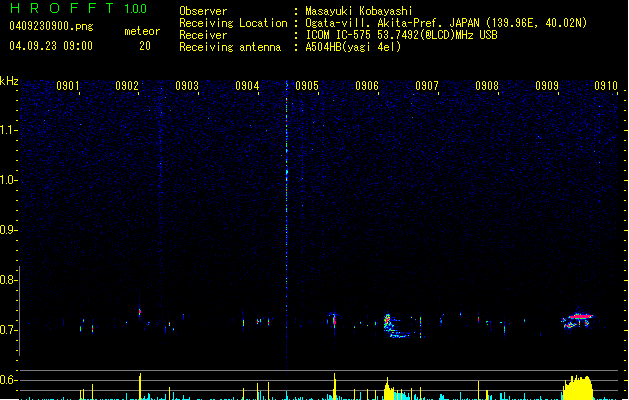
Task: Click the tall yellow power spike at 0902
Action: pyautogui.click(x=140, y=386)
